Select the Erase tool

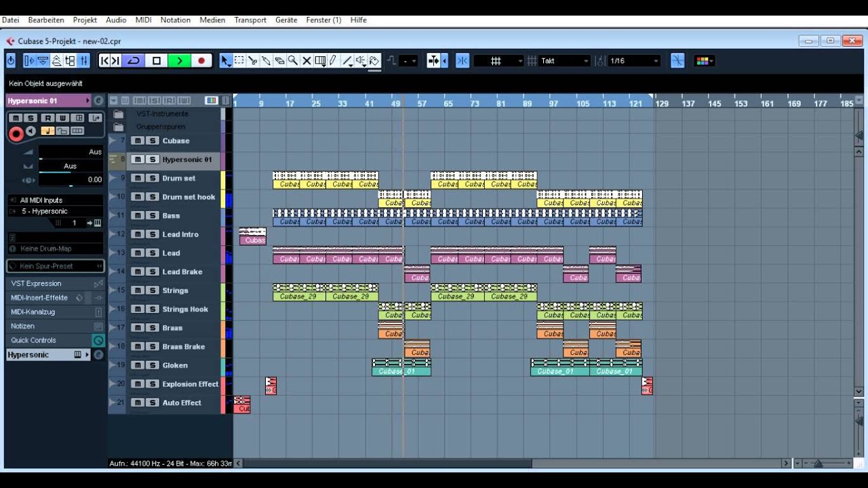tap(279, 61)
